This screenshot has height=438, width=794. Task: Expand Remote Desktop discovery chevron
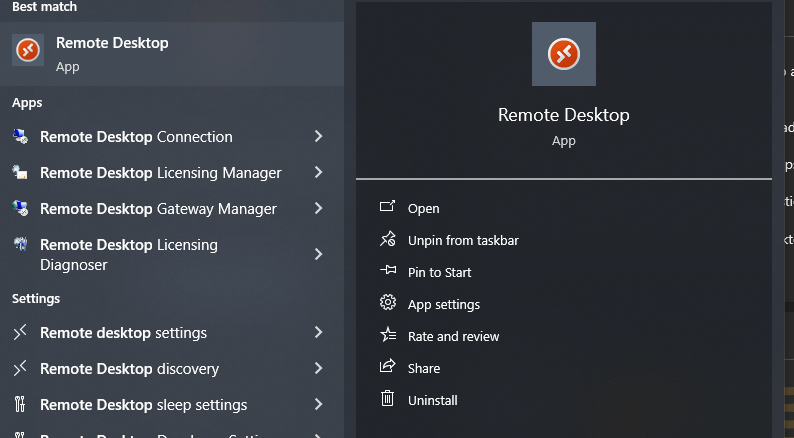point(318,369)
